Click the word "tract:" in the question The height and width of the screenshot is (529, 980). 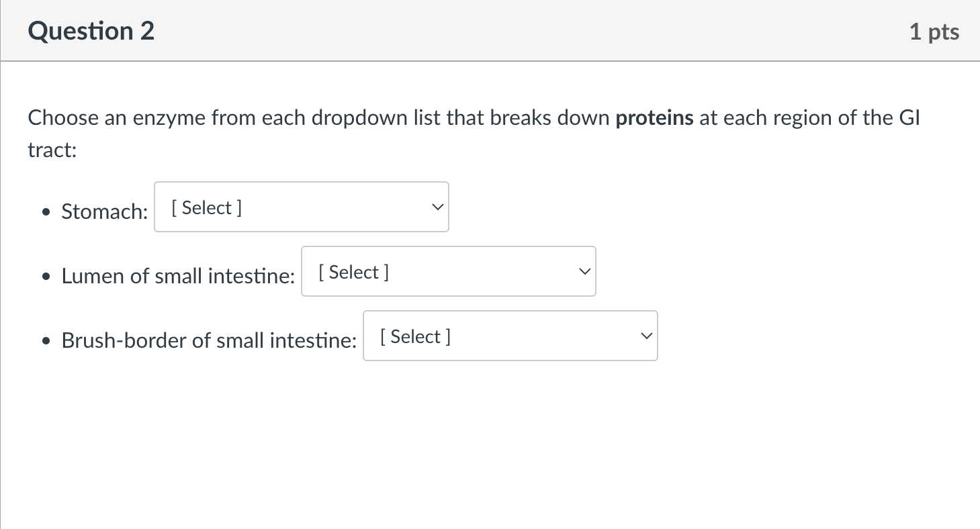coord(52,150)
